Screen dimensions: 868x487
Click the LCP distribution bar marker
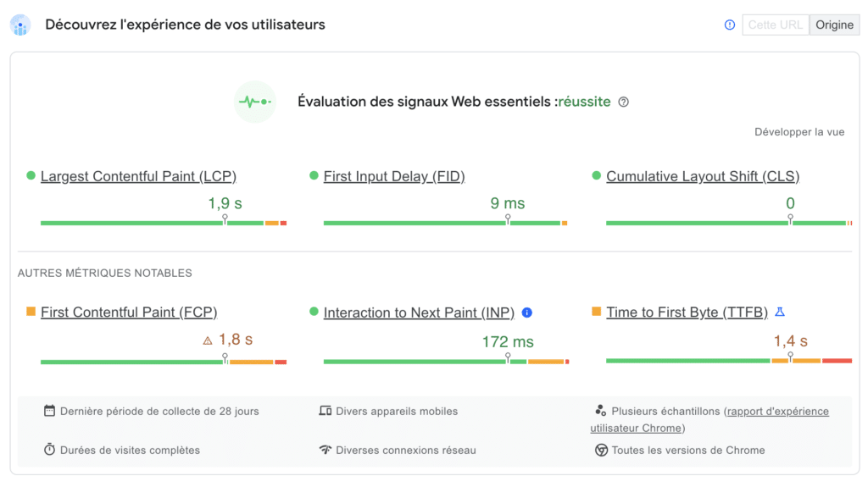225,219
